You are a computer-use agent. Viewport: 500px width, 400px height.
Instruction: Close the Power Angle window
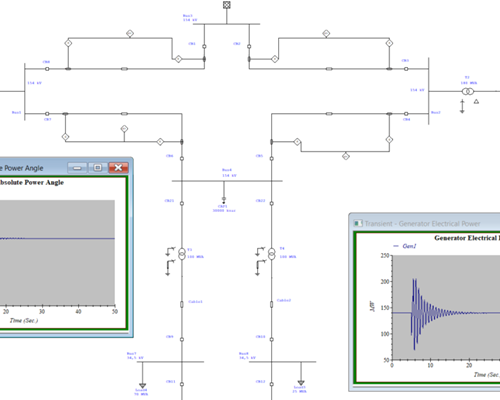(118, 168)
